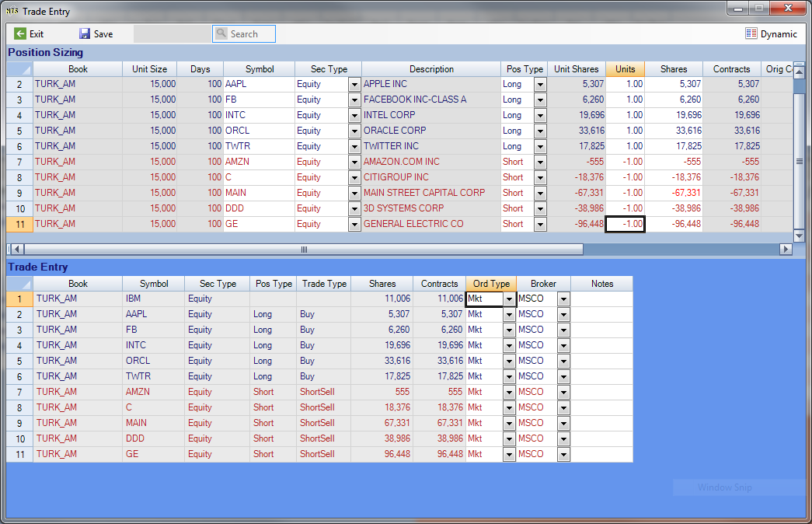The height and width of the screenshot is (524, 812).
Task: Click the Mkt Ord Type field in IBM row
Action: (485, 299)
